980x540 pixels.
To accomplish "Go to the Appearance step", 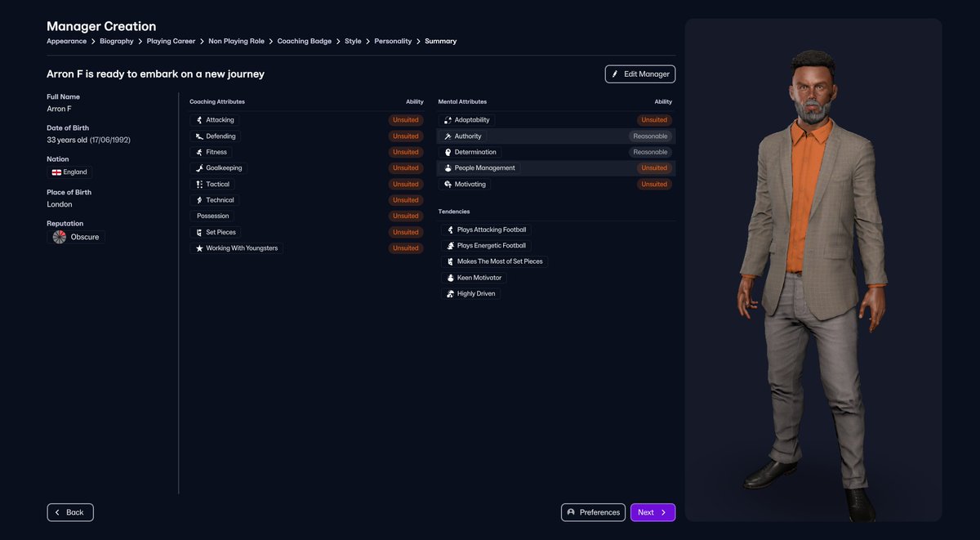I will click(x=66, y=41).
